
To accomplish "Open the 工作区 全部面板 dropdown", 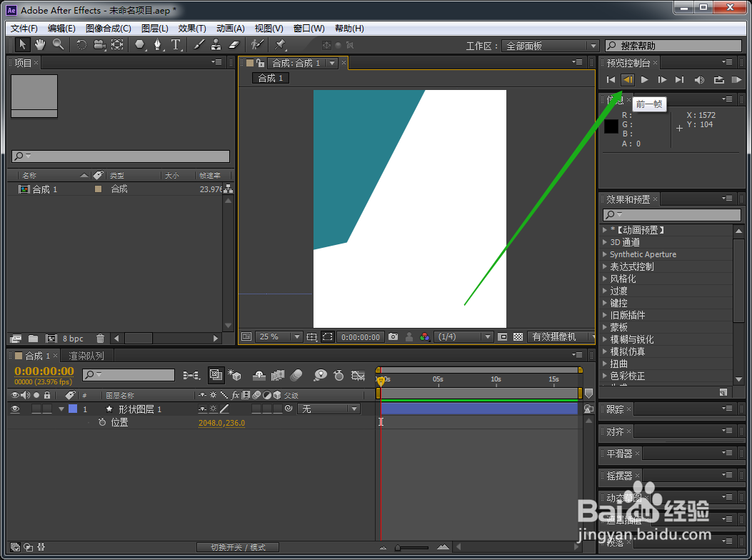I will pyautogui.click(x=550, y=46).
